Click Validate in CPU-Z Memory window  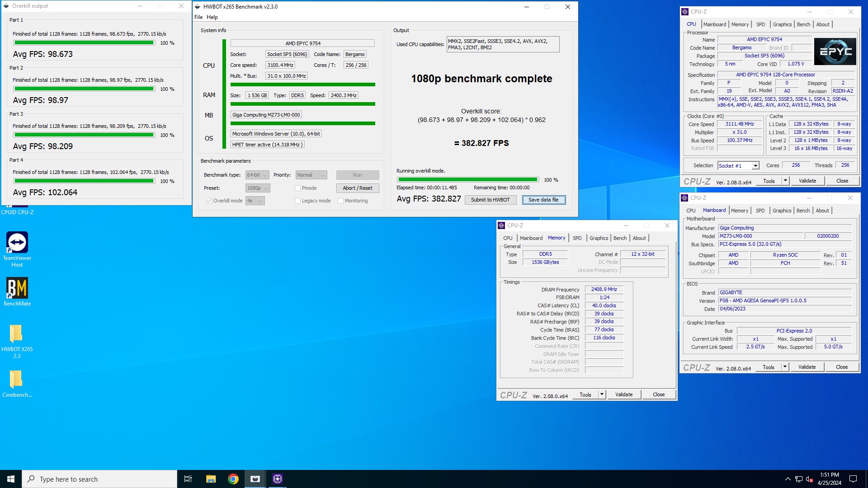pos(624,394)
